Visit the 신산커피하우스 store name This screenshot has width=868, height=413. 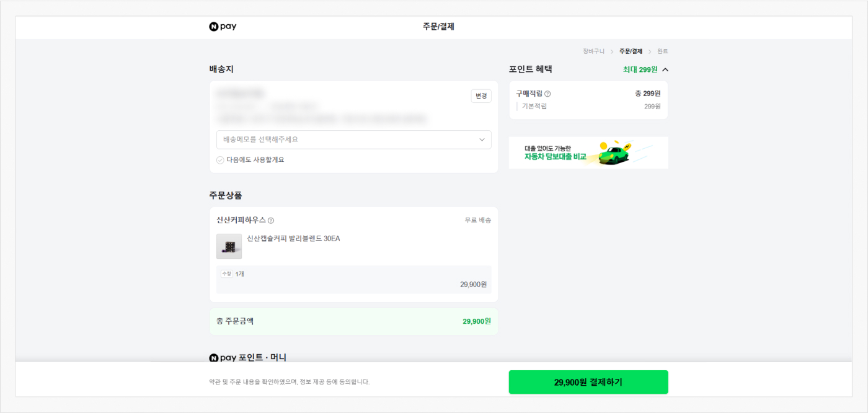pyautogui.click(x=241, y=220)
